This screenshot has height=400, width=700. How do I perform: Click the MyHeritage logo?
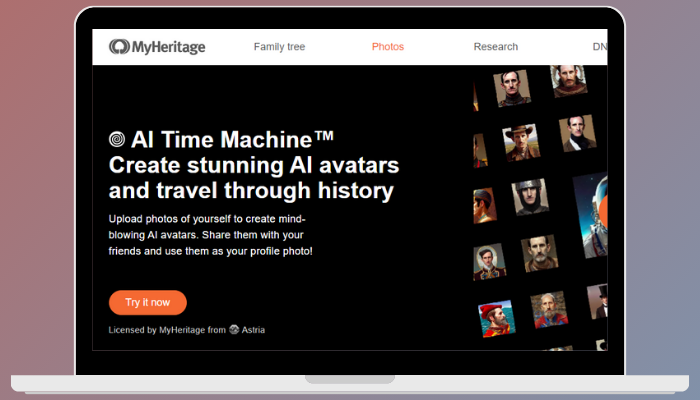pyautogui.click(x=157, y=47)
